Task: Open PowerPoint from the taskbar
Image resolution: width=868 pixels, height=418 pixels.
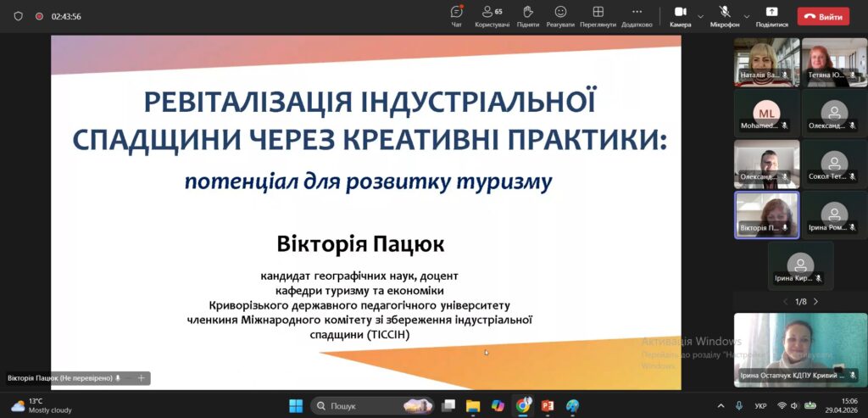Action: pos(548,406)
